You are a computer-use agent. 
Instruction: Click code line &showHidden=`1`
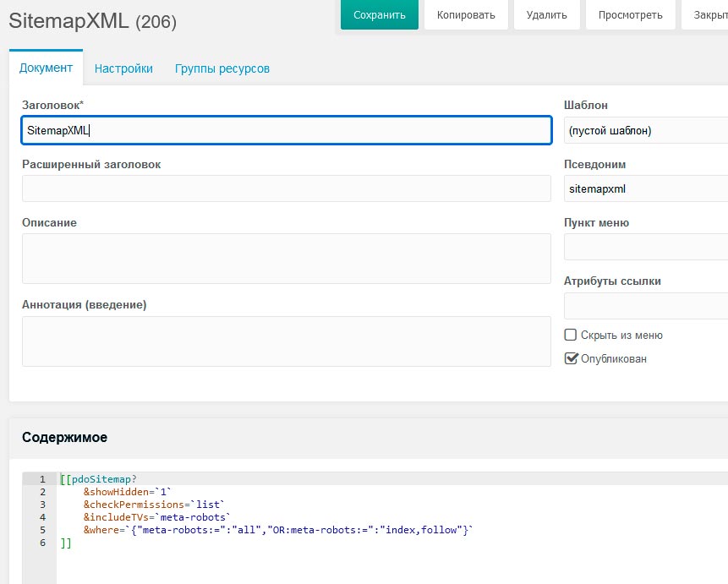coord(128,492)
